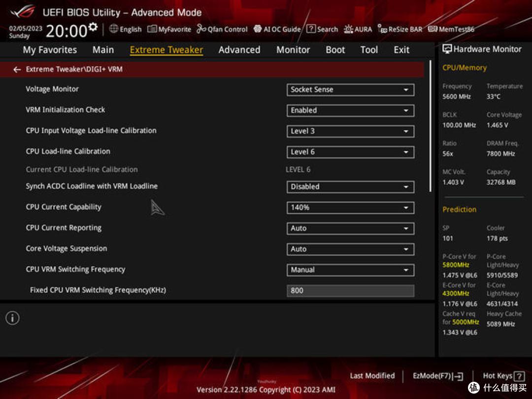532x399 pixels.
Task: Switch to Advanced tab
Action: [x=239, y=50]
